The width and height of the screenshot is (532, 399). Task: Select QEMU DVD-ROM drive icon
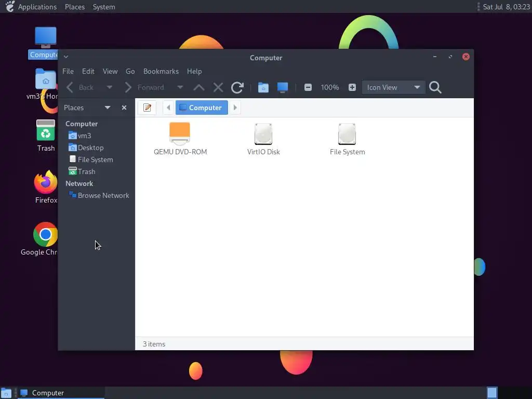coord(180,139)
